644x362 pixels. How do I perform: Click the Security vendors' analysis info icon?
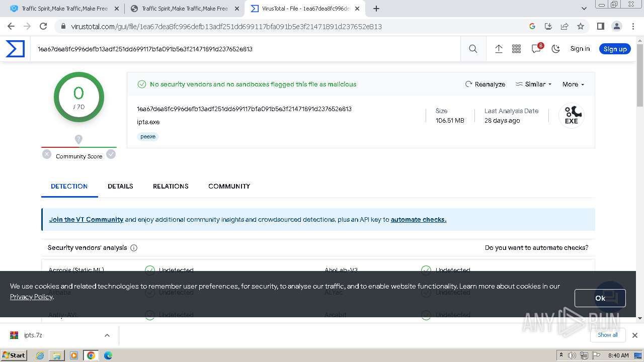click(x=134, y=248)
